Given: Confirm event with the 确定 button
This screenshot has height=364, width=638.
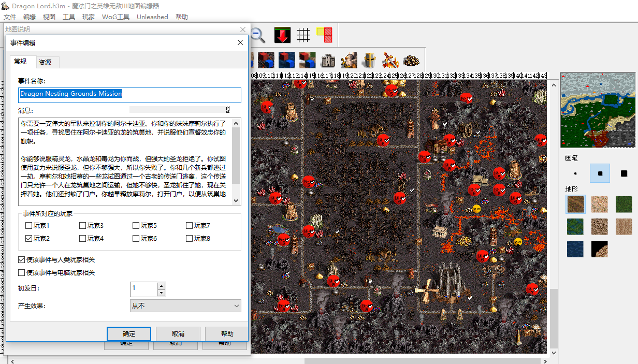Looking at the screenshot, I should pos(129,334).
